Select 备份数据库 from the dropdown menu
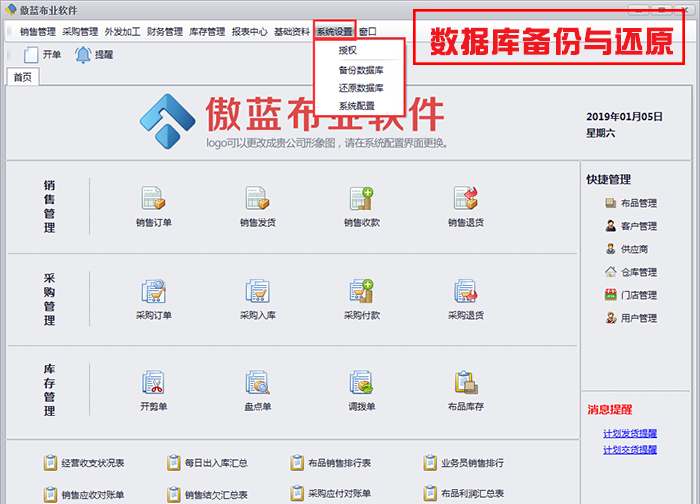 [x=360, y=71]
